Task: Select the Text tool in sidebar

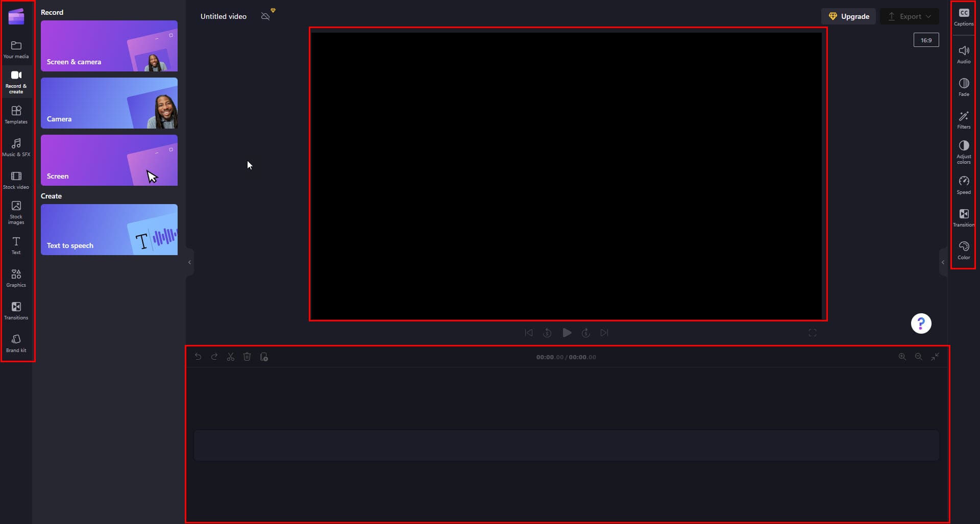Action: point(16,245)
